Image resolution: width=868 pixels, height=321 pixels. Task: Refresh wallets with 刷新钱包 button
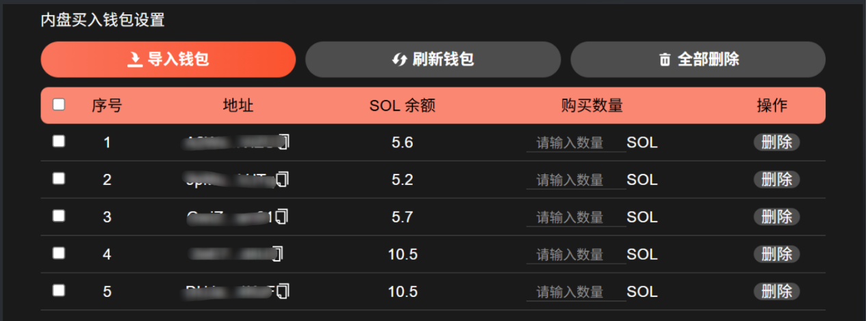point(433,60)
